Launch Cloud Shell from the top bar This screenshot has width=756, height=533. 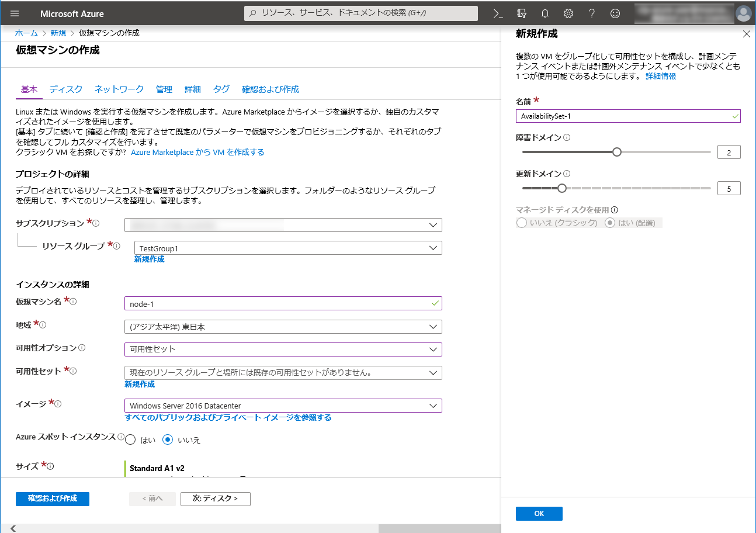click(498, 13)
